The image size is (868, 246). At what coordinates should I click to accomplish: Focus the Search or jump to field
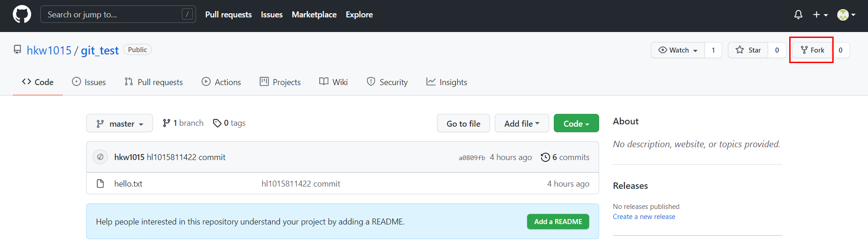(118, 14)
